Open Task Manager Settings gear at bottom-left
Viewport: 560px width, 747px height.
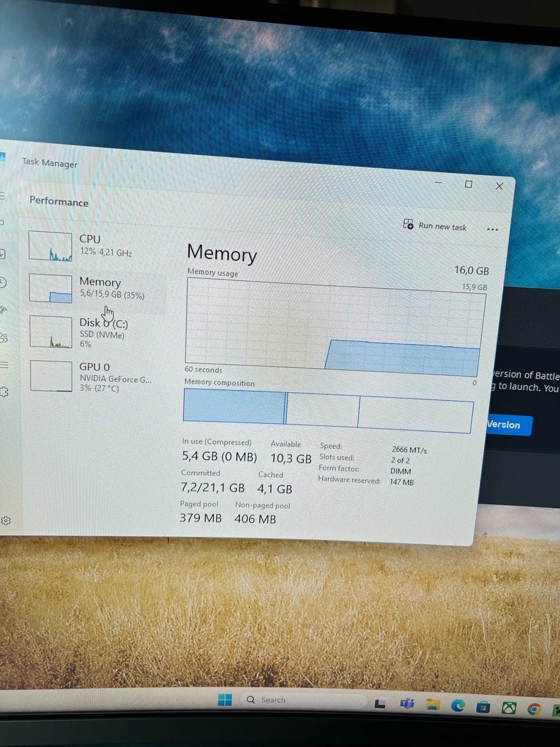click(x=5, y=521)
